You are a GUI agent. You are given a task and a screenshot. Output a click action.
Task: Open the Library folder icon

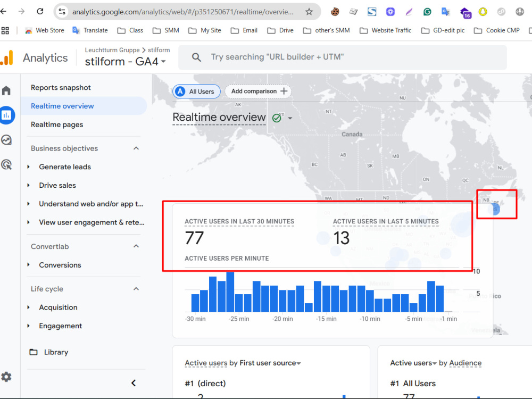(33, 352)
